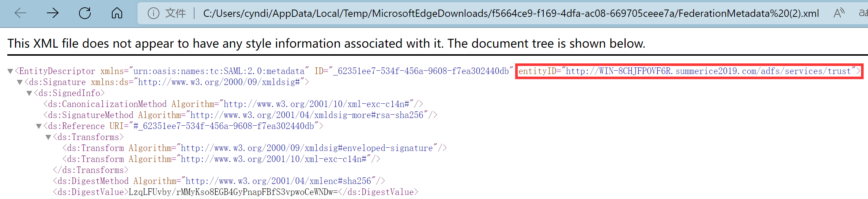View site information via info icon
Screen dimensions: 868x199
click(x=153, y=14)
